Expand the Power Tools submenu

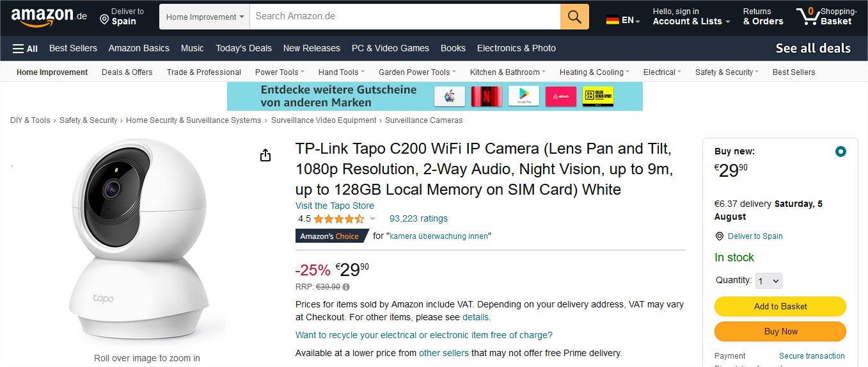pos(280,72)
